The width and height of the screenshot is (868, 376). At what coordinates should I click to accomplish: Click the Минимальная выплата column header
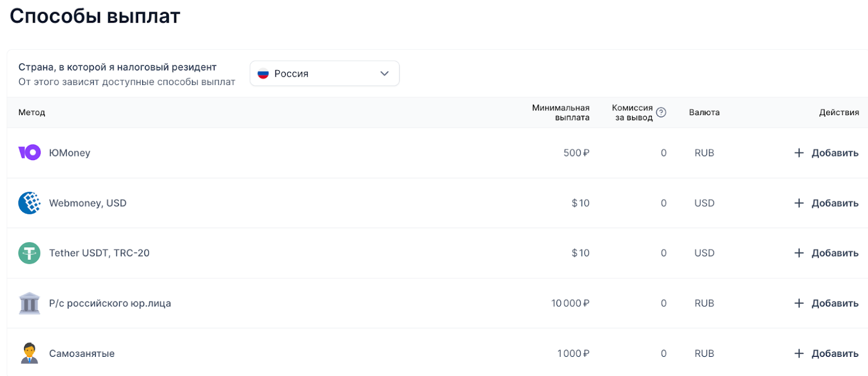pos(561,112)
